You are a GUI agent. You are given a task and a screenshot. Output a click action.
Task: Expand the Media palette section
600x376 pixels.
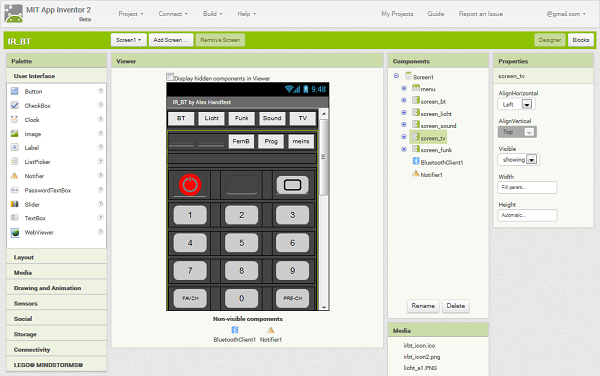(56, 272)
